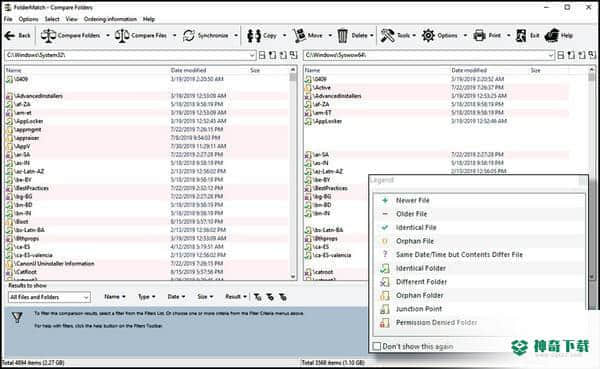The image size is (600, 369).
Task: Click last icon beside right path box
Action: [592, 56]
